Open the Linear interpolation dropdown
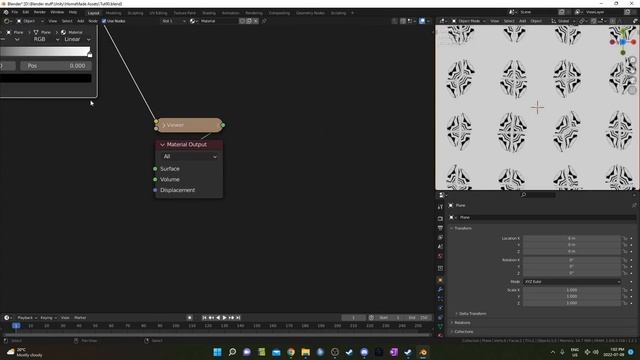Image resolution: width=640 pixels, height=360 pixels. click(77, 39)
